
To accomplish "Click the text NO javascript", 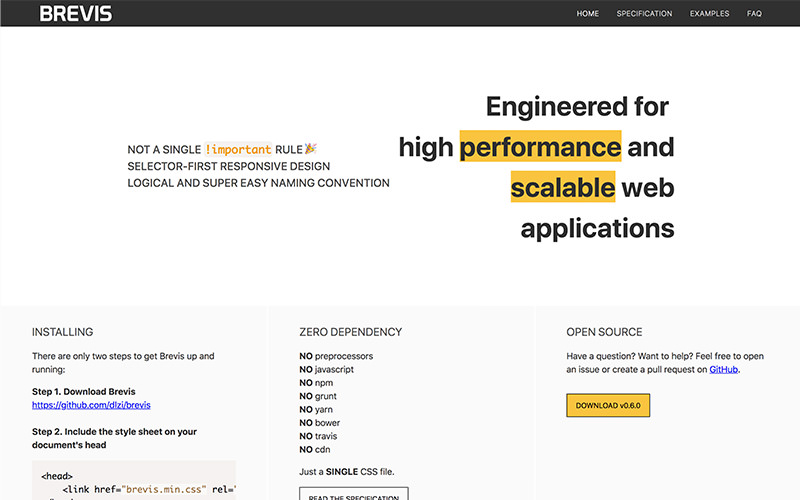I will tap(327, 369).
